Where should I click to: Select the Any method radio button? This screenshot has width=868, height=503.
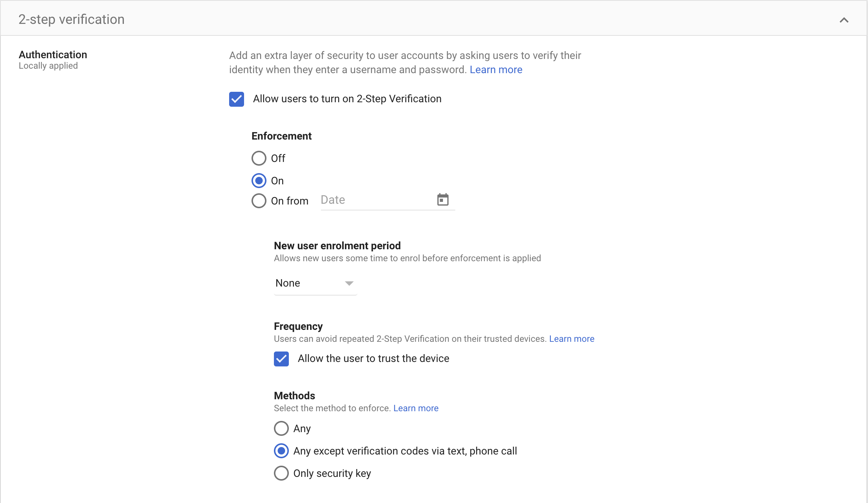pos(281,428)
